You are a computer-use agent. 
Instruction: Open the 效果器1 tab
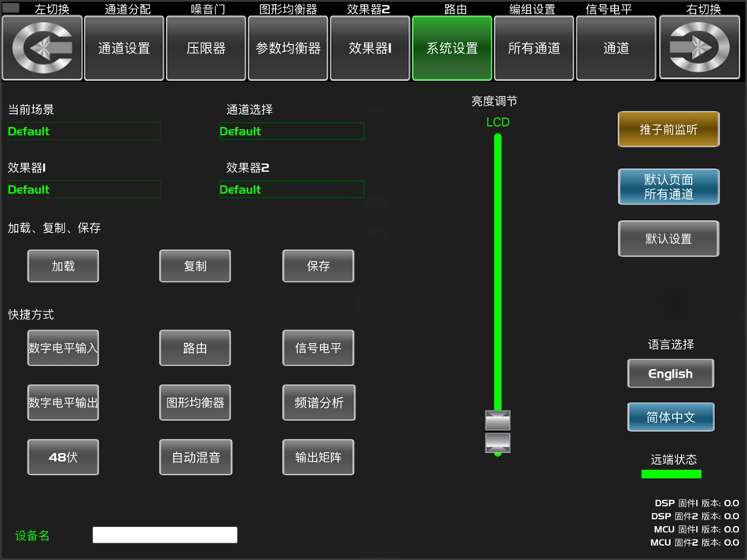pos(370,48)
